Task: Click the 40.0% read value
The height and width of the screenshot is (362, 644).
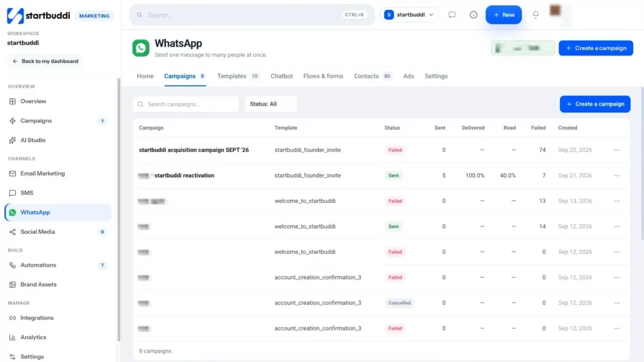Action: [508, 176]
